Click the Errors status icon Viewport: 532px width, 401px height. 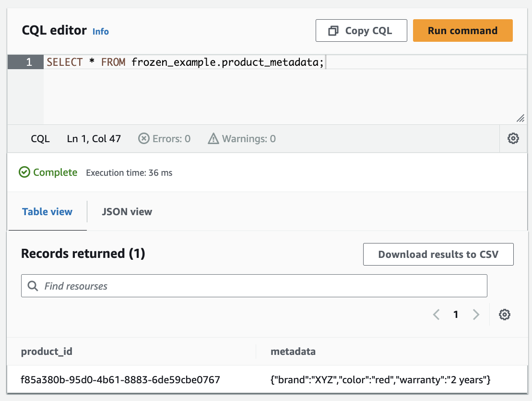[144, 139]
